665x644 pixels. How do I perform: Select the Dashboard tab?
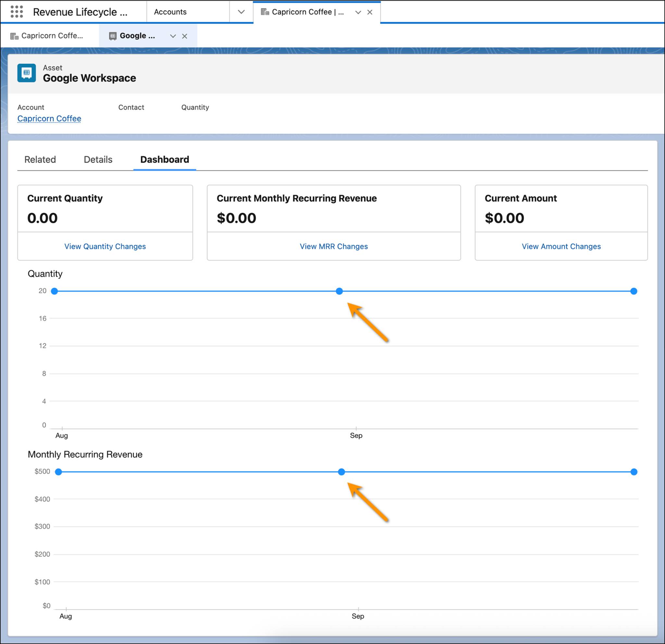[x=165, y=160]
